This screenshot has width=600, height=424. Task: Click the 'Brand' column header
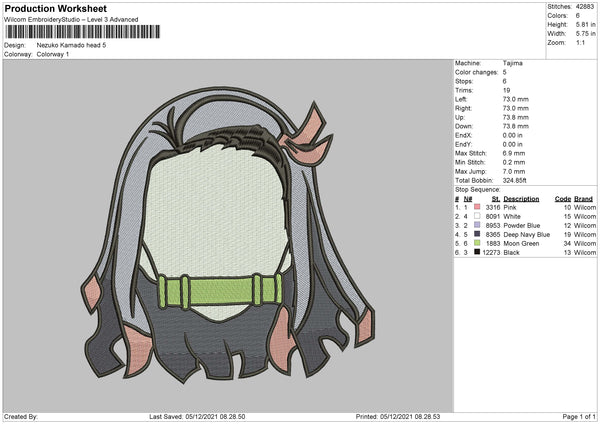point(584,199)
